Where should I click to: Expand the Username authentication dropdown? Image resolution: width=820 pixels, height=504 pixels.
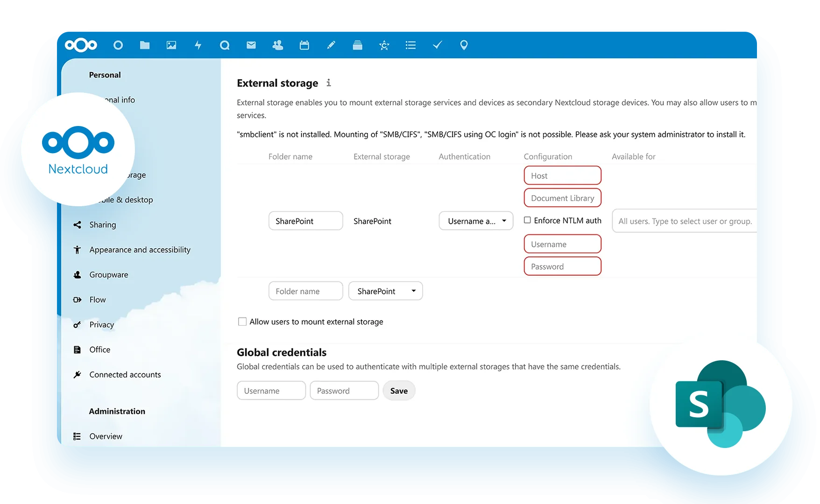point(476,221)
